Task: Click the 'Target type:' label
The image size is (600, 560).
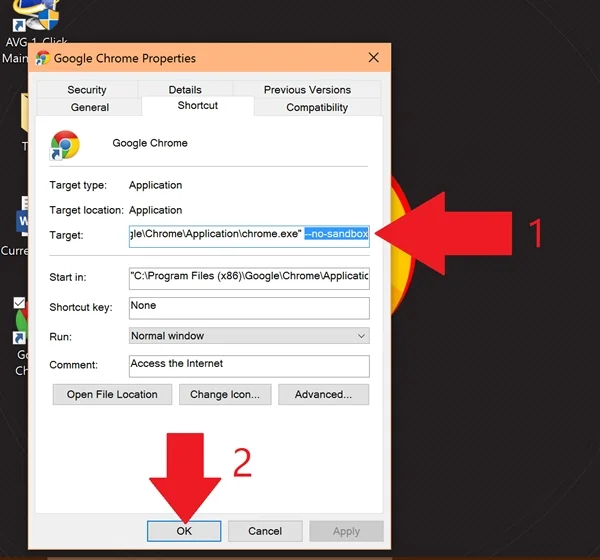Action: tap(78, 185)
